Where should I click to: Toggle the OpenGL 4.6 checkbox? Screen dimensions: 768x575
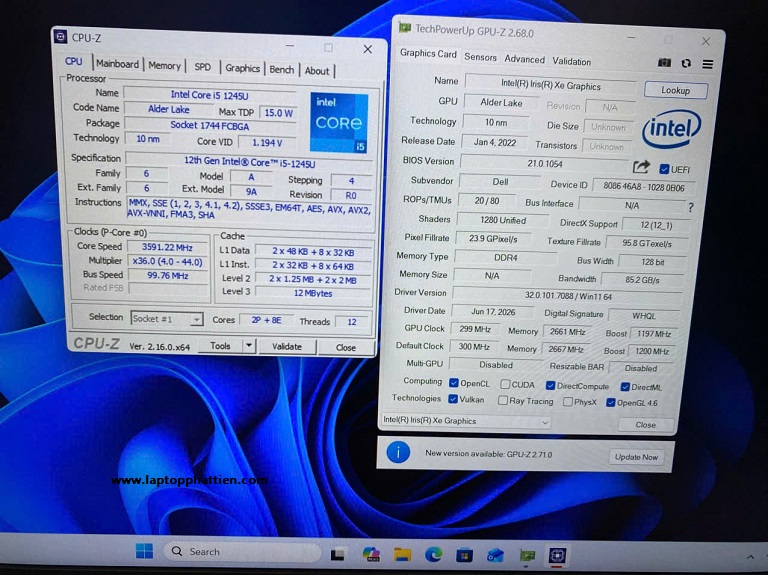(x=610, y=403)
